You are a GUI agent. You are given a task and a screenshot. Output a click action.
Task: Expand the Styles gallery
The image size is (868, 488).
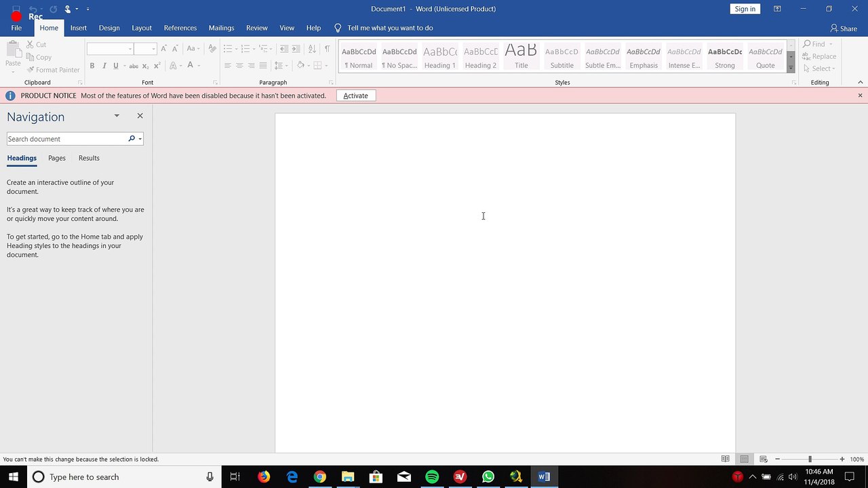point(791,68)
